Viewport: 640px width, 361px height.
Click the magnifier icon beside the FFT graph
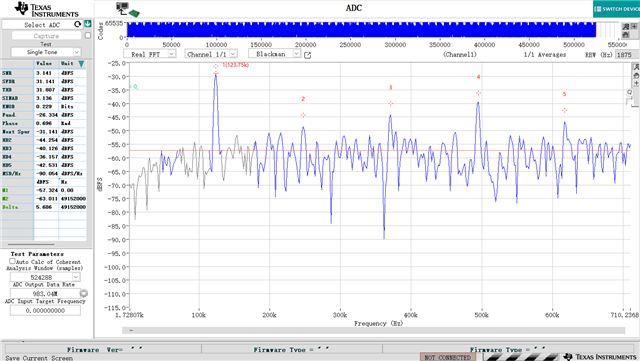pyautogui.click(x=629, y=93)
